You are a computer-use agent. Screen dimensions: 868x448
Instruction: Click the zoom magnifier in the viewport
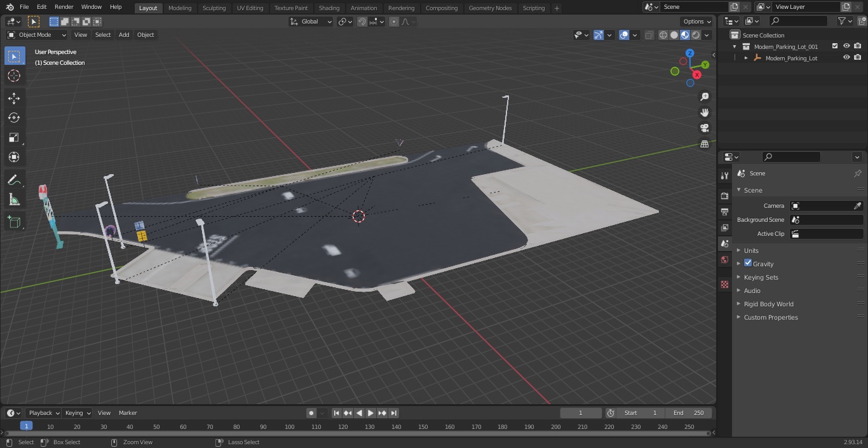[704, 97]
